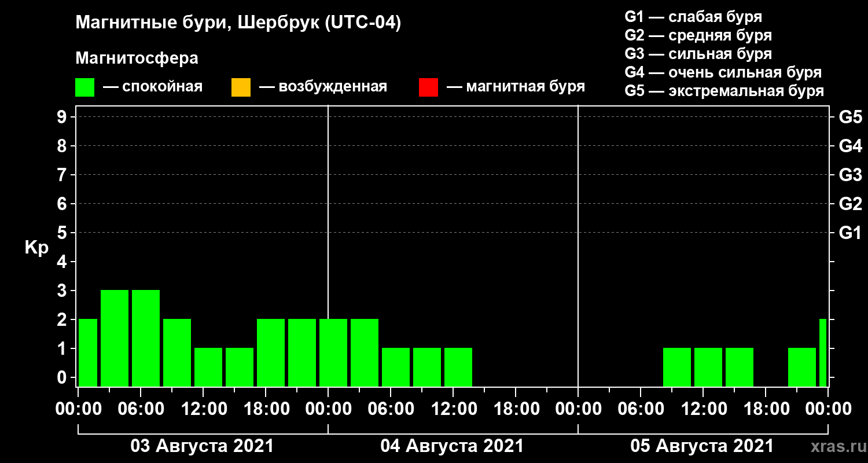The width and height of the screenshot is (868, 463).
Task: Click the G2 label on right axis
Action: pyautogui.click(x=850, y=204)
